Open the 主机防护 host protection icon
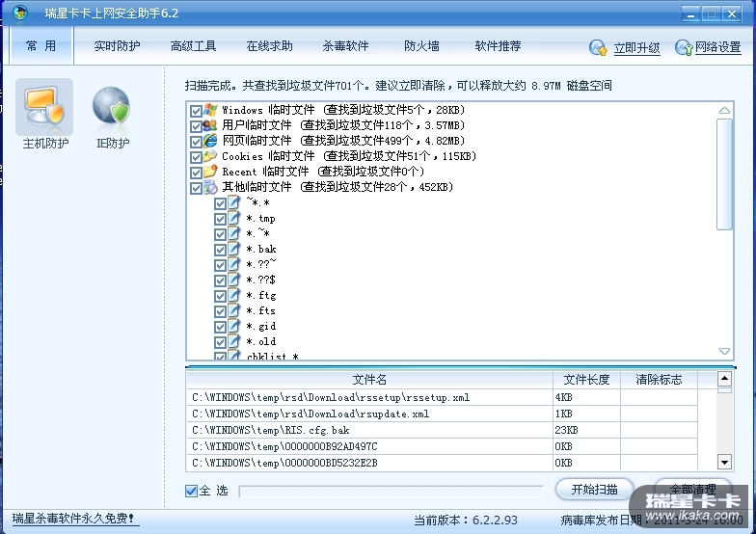The width and height of the screenshot is (756, 534). pos(44,106)
